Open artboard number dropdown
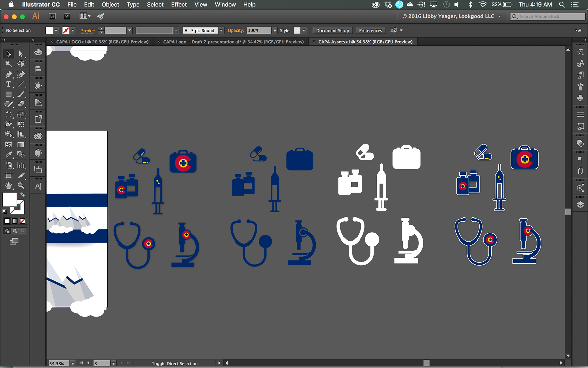Image resolution: width=588 pixels, height=368 pixels. coord(113,363)
